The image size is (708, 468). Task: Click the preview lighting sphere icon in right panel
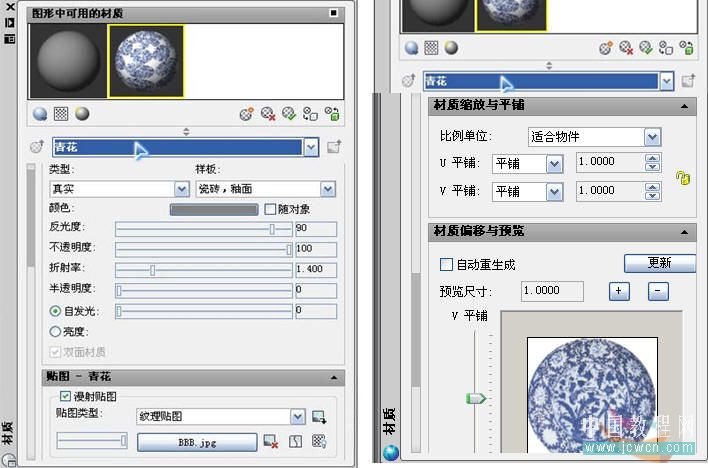point(451,48)
